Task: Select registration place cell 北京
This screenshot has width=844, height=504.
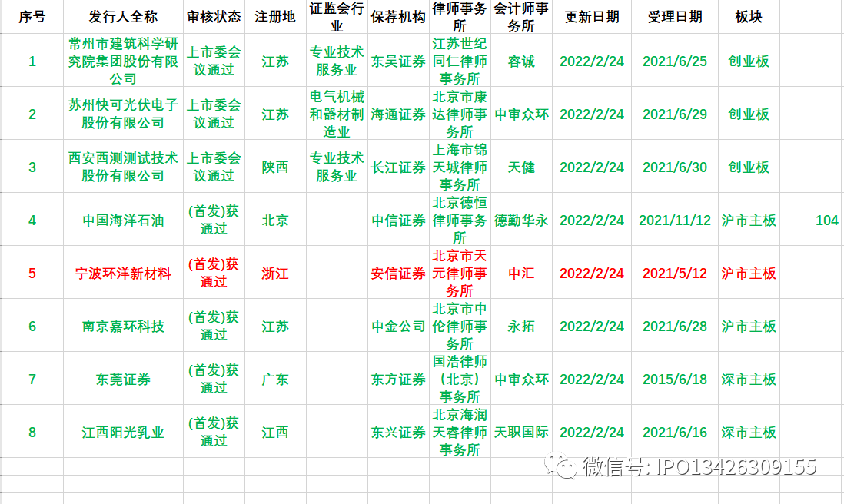Action: (x=275, y=220)
